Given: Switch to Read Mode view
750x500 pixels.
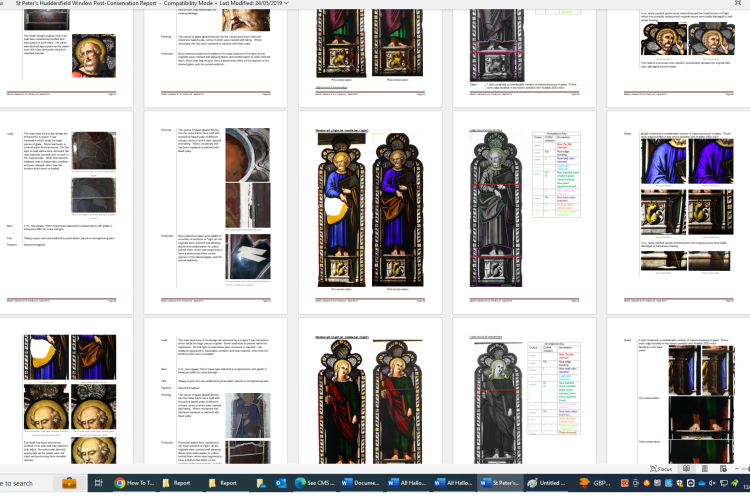Looking at the screenshot, I should 686,469.
